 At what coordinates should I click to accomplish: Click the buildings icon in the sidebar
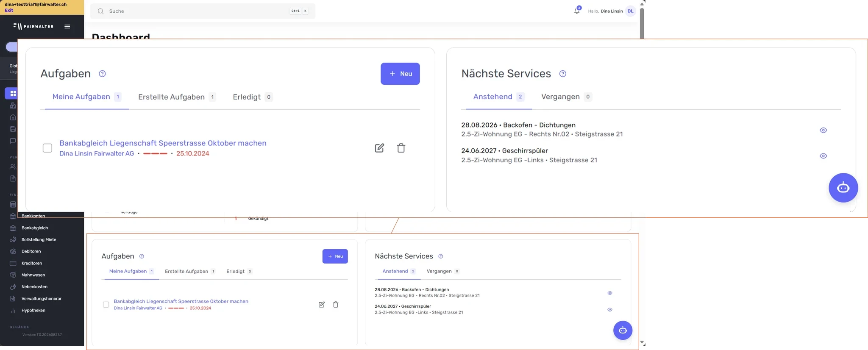pos(13,105)
